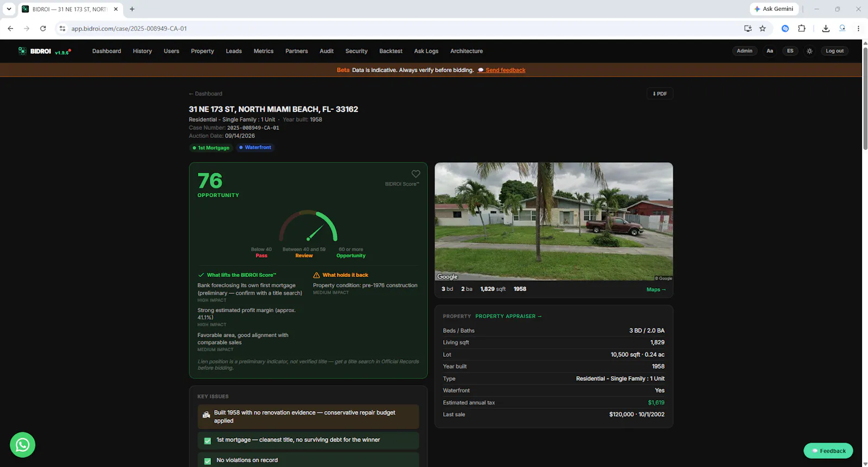Open the Chrome three-dot menu

858,28
